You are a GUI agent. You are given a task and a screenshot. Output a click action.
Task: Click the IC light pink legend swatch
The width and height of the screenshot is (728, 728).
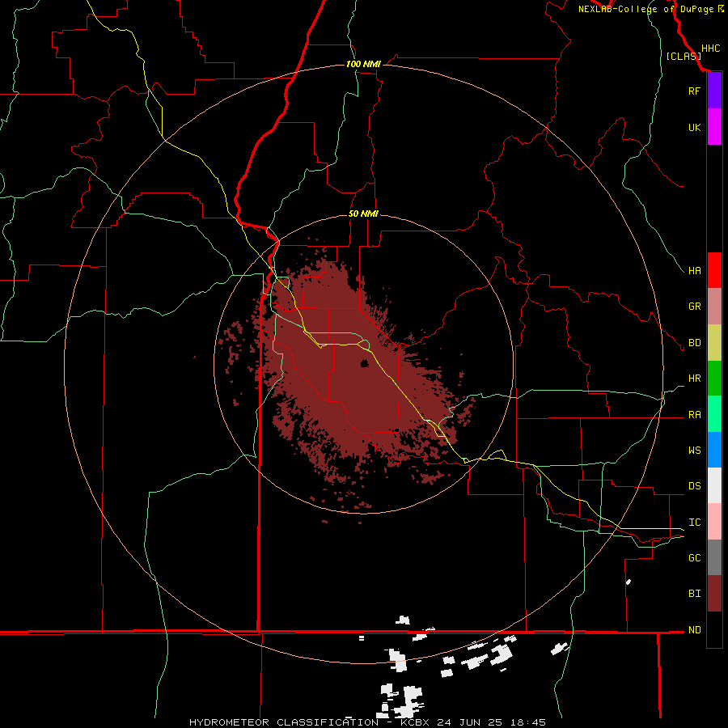[714, 522]
